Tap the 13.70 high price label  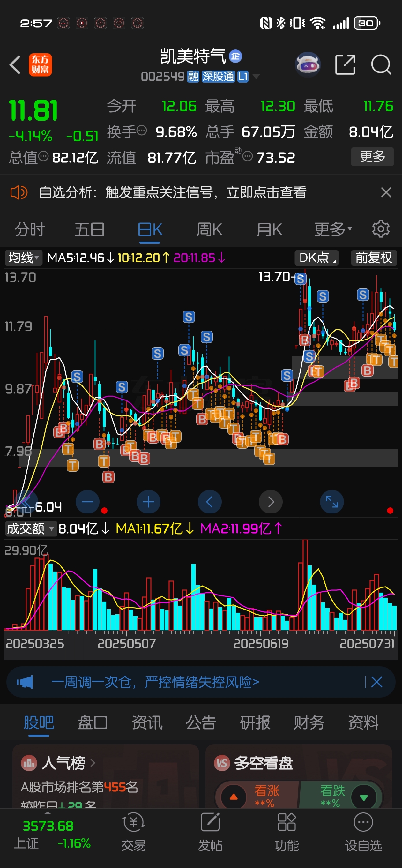(274, 277)
